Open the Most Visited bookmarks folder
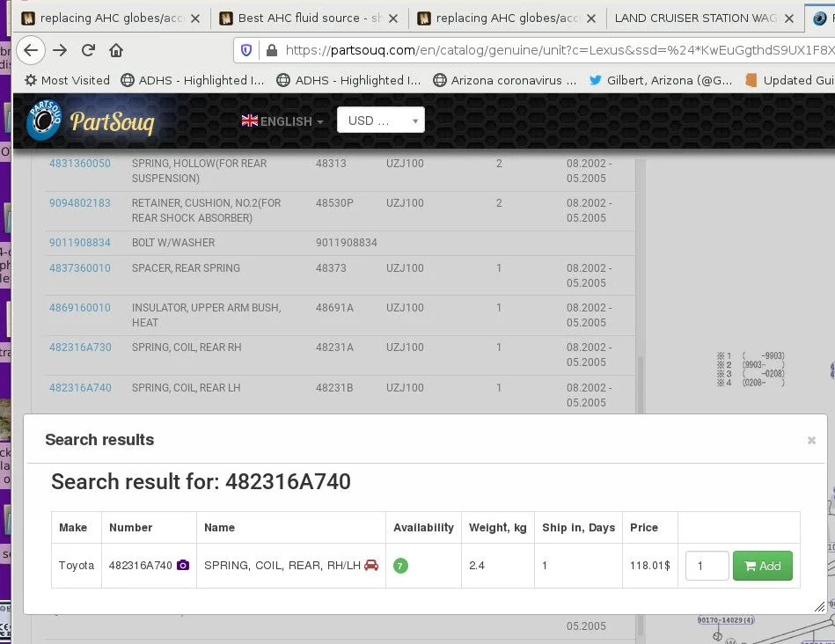The image size is (835, 644). pyautogui.click(x=67, y=80)
